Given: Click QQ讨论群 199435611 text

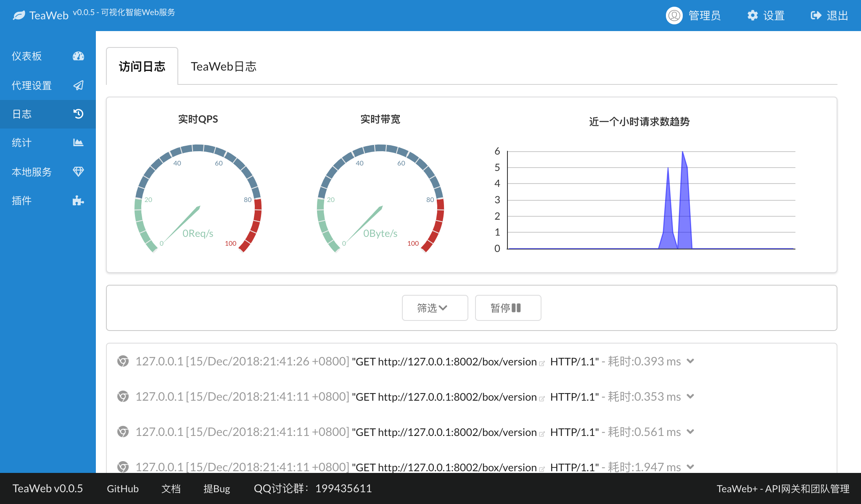Looking at the screenshot, I should [x=313, y=488].
